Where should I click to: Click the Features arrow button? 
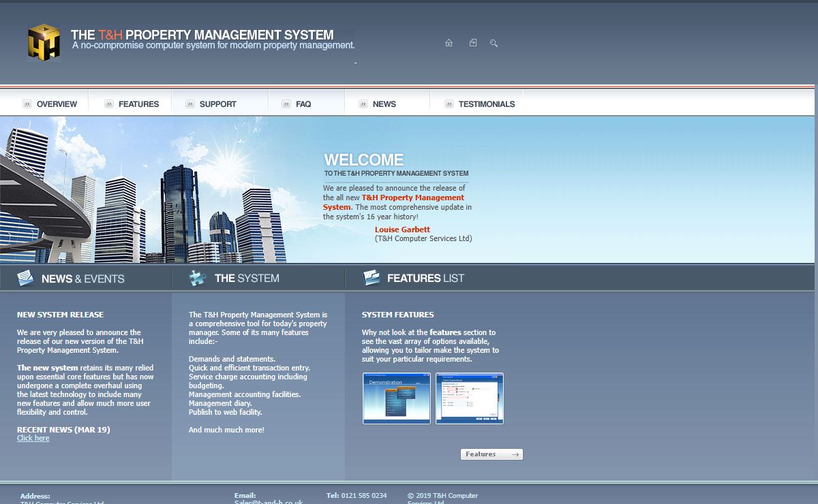click(491, 454)
